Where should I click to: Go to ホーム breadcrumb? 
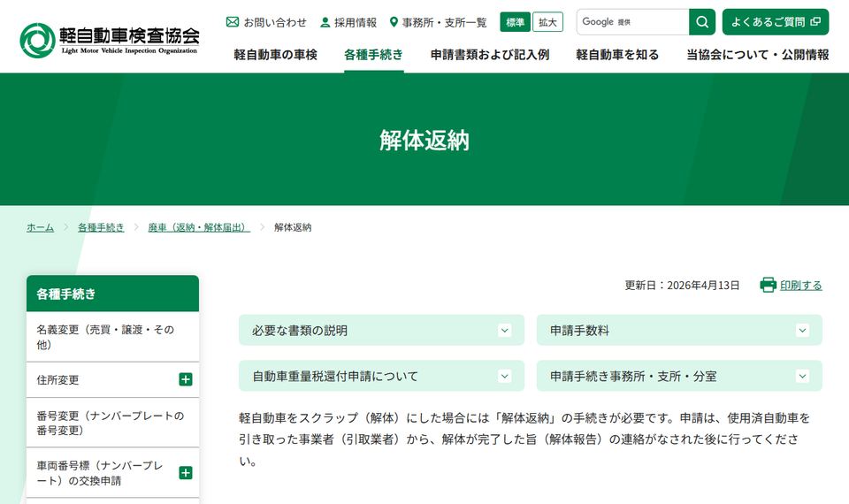(40, 227)
